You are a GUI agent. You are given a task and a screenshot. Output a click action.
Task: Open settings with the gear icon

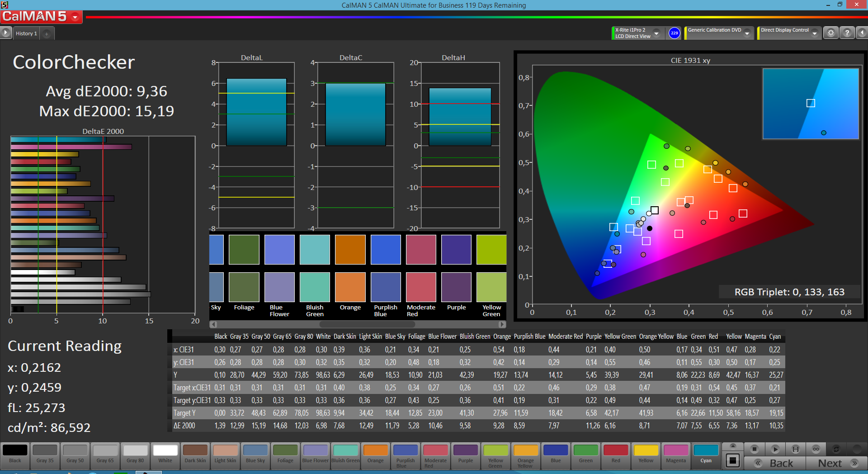(x=830, y=33)
